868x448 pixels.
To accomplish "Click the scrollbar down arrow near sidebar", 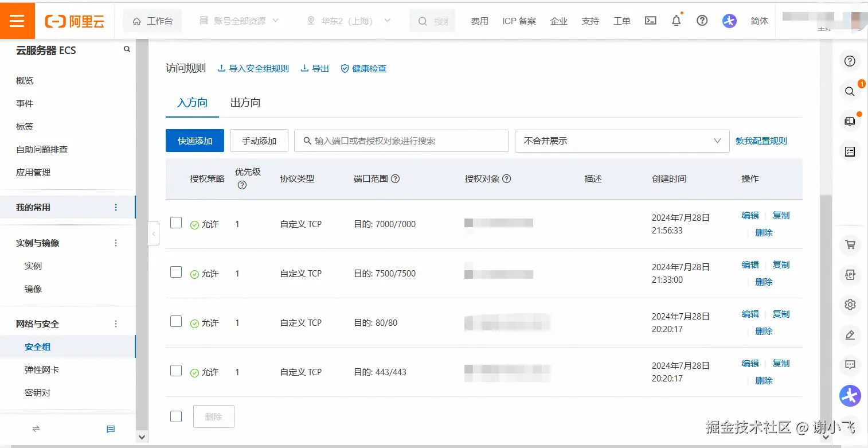I will click(x=142, y=437).
